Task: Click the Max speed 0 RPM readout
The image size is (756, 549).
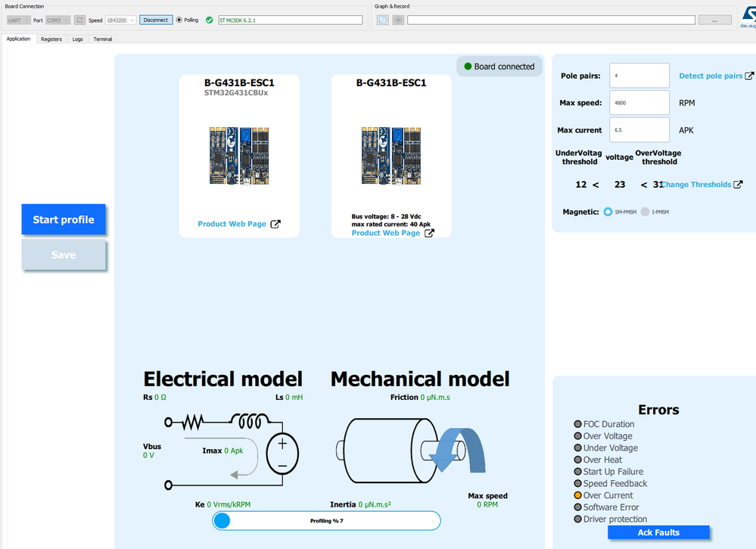Action: (487, 501)
